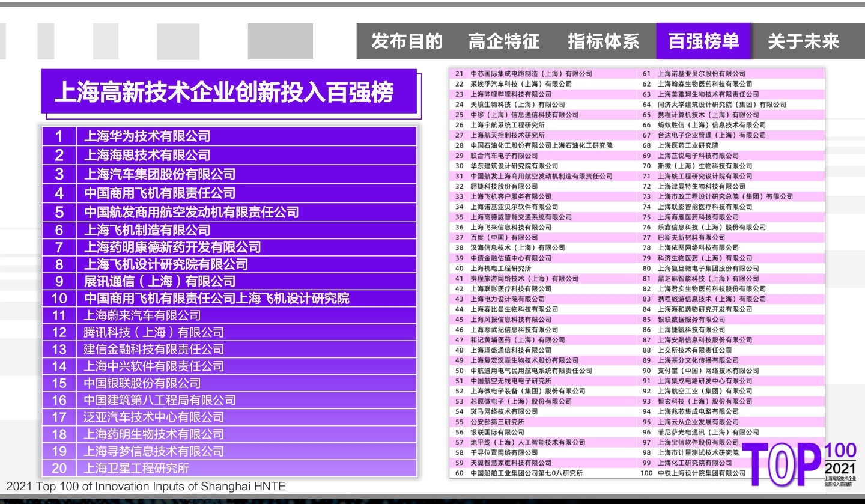Select 携程旅游网络技术（上海）有限公司
This screenshot has width=865, height=504.
[524, 278]
